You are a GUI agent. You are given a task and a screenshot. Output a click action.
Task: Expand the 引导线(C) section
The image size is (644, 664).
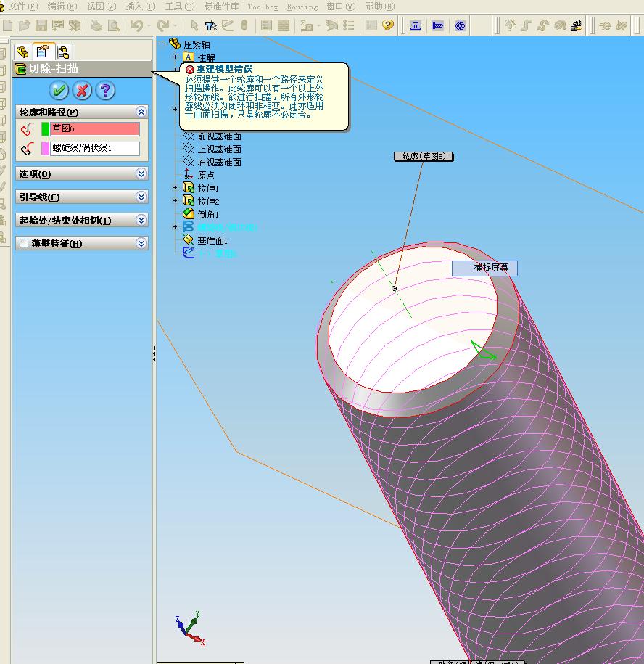tap(141, 197)
